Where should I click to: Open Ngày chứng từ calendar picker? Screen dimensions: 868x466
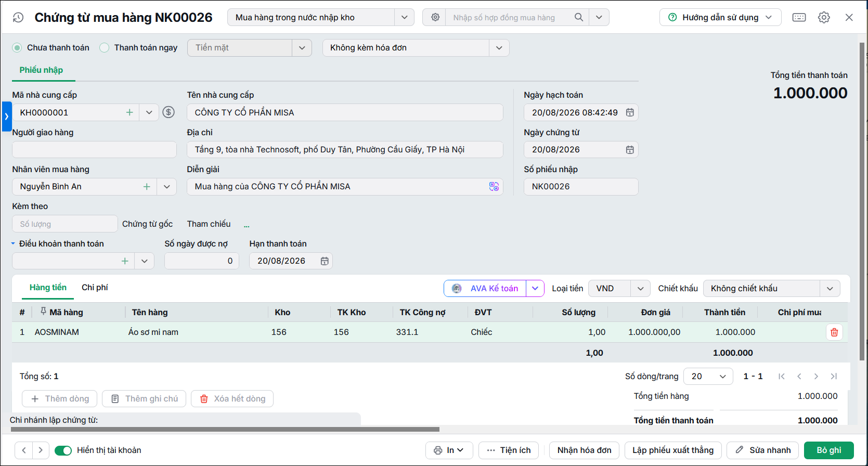[x=630, y=150]
